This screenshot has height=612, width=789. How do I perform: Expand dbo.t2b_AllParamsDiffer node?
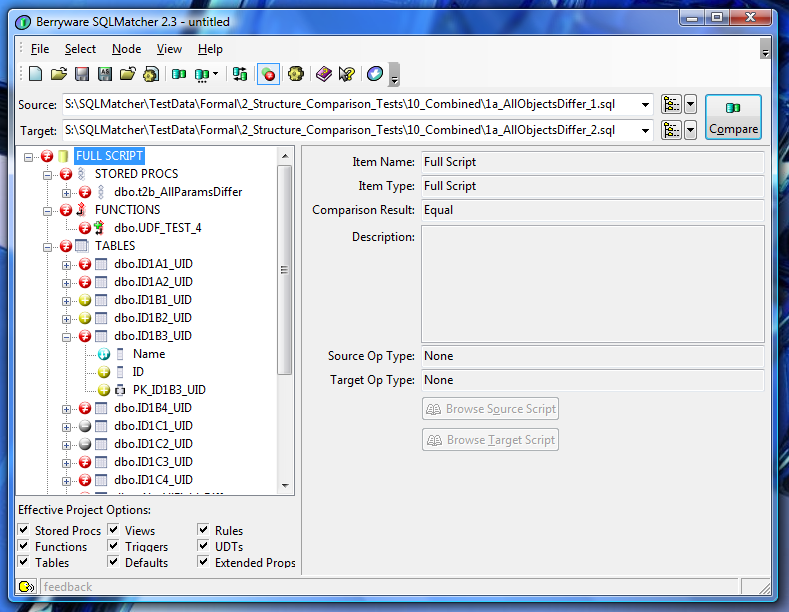pyautogui.click(x=66, y=193)
